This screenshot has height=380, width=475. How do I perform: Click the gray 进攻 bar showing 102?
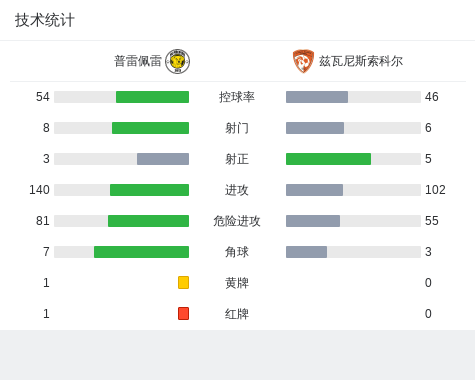click(314, 190)
